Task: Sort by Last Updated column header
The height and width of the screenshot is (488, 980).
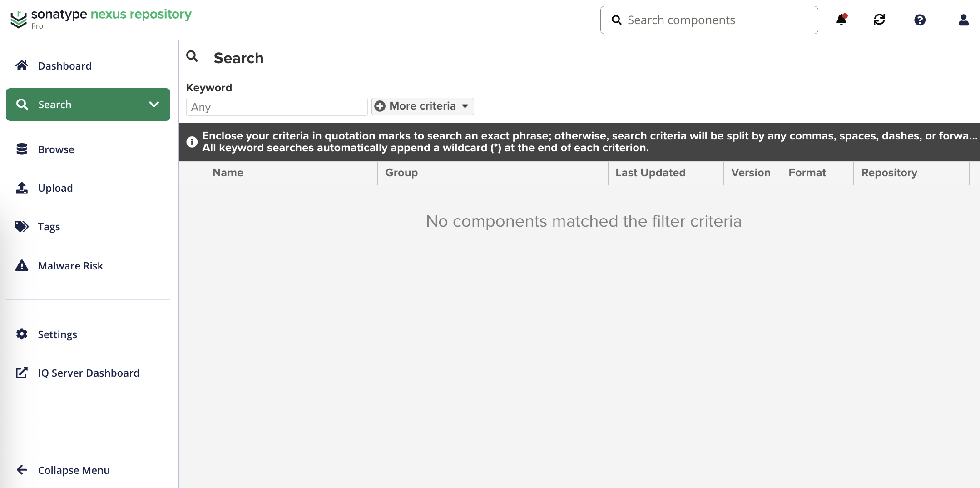Action: [x=665, y=173]
